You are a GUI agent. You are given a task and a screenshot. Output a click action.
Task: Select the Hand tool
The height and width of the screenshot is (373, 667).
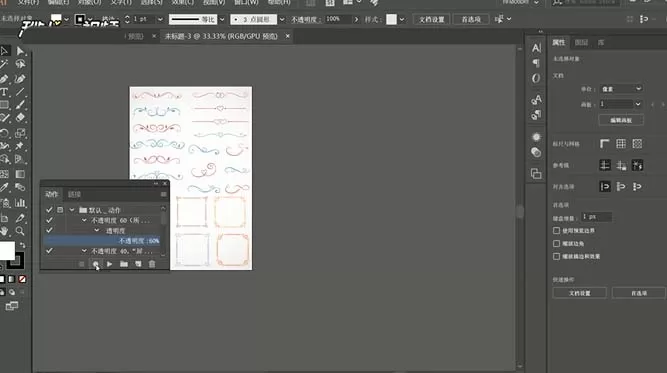click(x=4, y=231)
